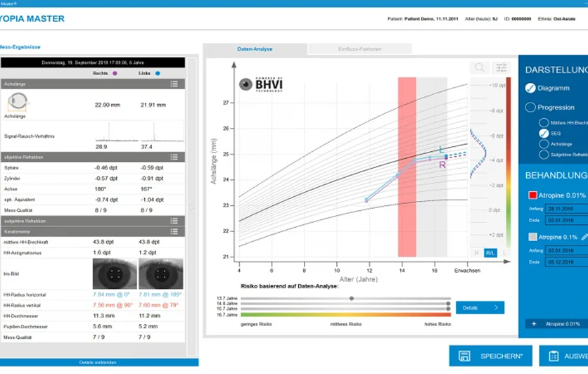
Task: Click the Details einblenden bar
Action: (x=98, y=362)
